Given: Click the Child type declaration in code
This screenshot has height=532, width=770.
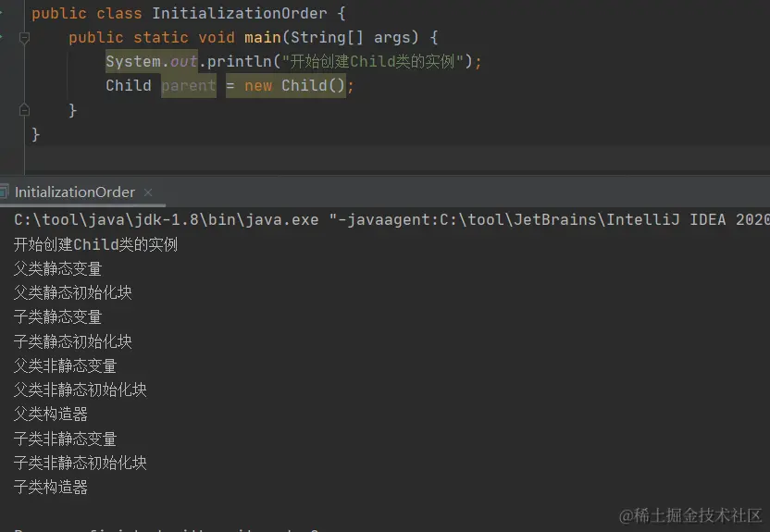Looking at the screenshot, I should 129,85.
